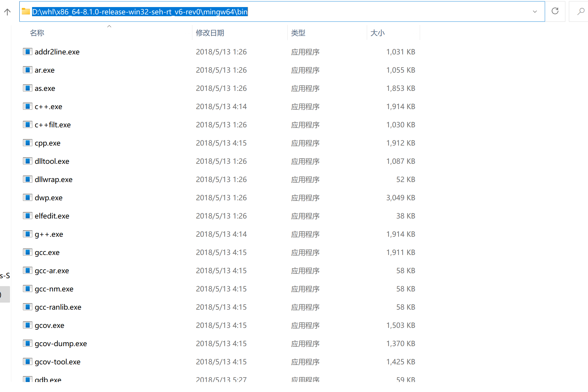This screenshot has height=392, width=588.
Task: Click the search magnifier icon
Action: [x=581, y=11]
